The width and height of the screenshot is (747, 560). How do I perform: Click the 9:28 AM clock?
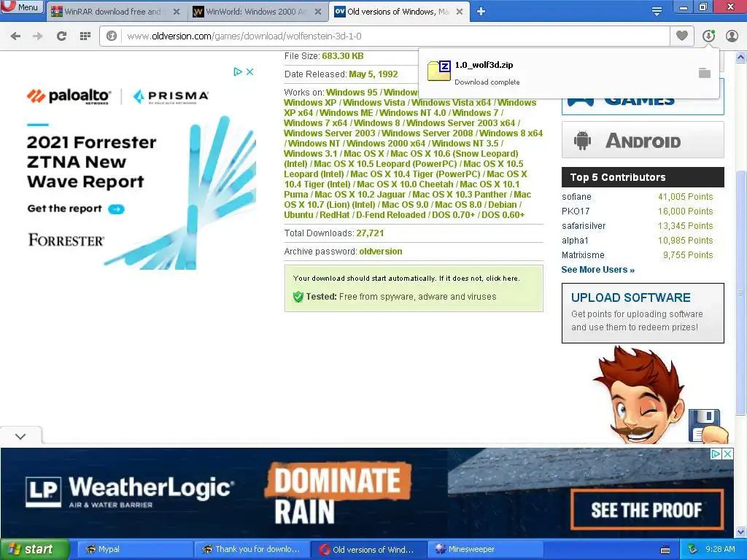point(720,549)
